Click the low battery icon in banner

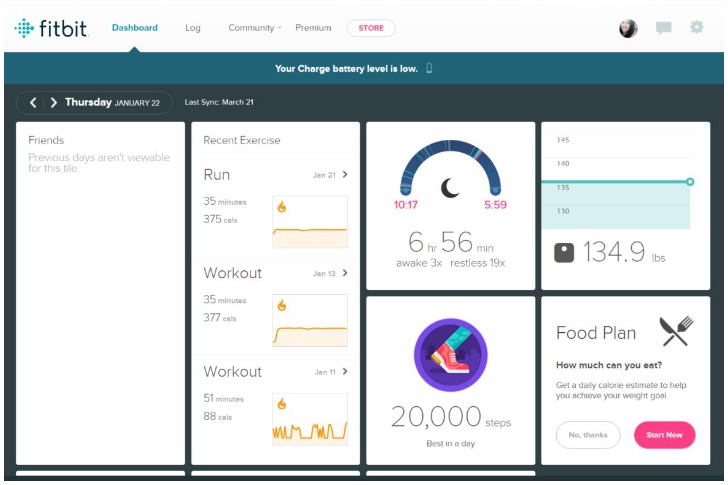click(x=429, y=68)
